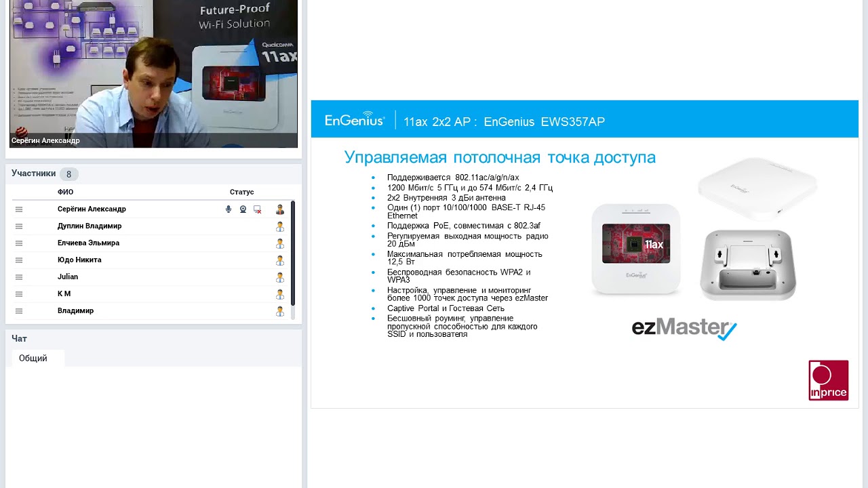Viewport: 868px width, 488px height.
Task: Open row menu for Julian
Action: click(19, 277)
